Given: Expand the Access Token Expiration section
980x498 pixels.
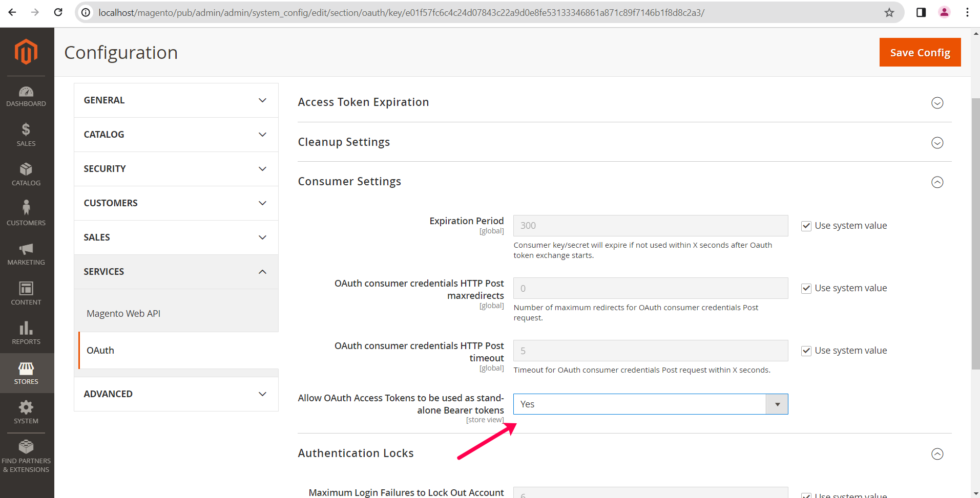Looking at the screenshot, I should 937,103.
